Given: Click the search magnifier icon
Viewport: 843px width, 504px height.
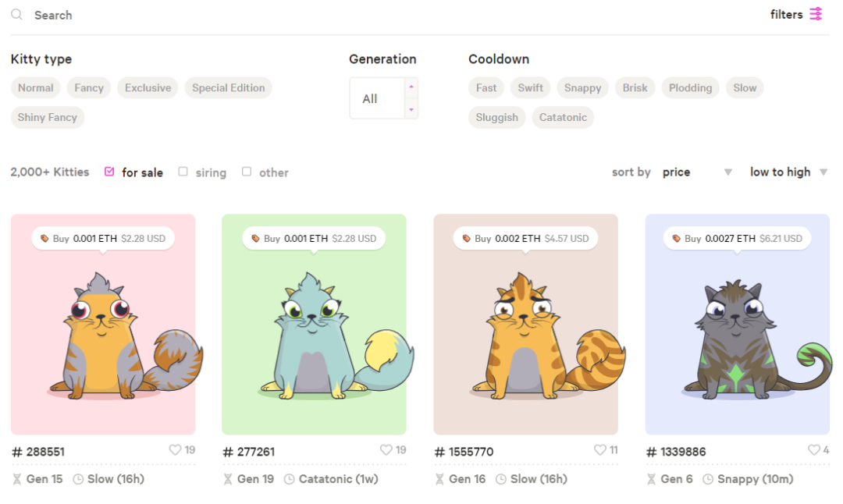Looking at the screenshot, I should pos(16,15).
